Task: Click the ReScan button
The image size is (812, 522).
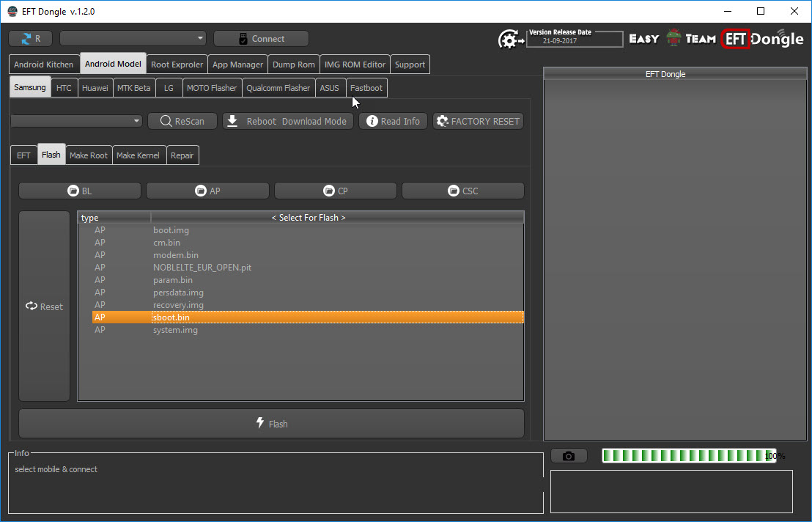Action: pos(182,121)
